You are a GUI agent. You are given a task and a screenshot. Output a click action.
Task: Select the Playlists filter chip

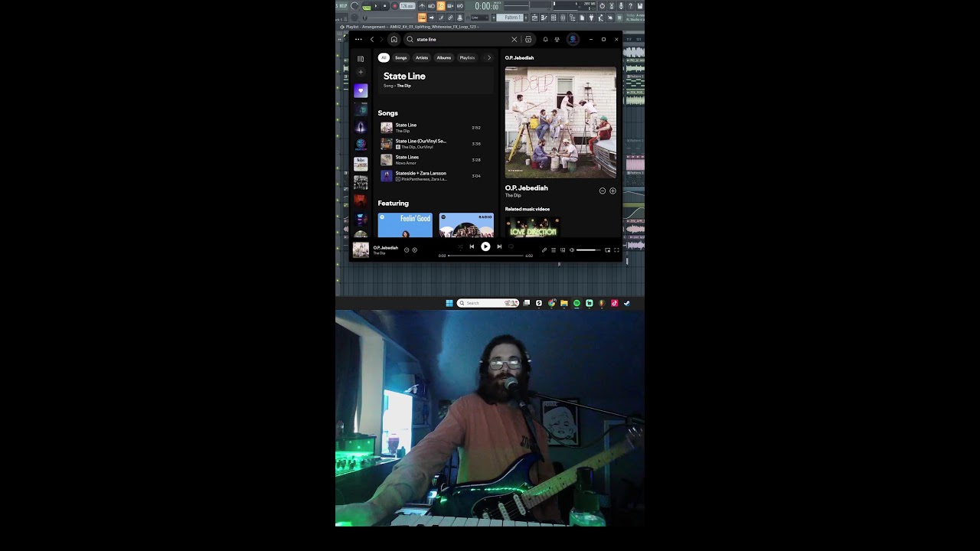tap(467, 57)
